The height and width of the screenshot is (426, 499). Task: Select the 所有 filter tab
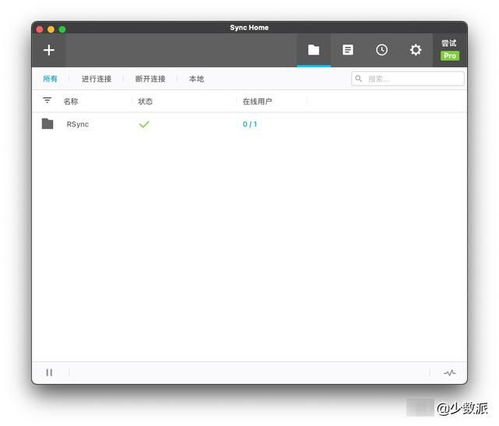(50, 79)
